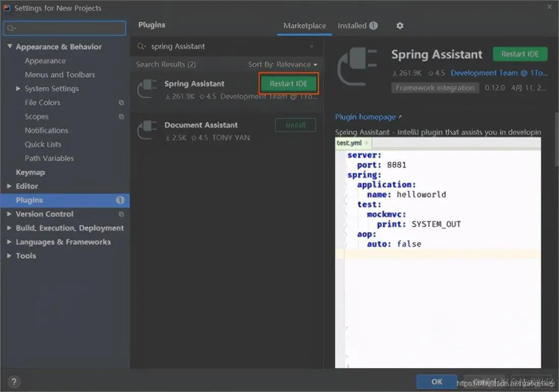Click the search magnifier in plugin search
Viewport: 559px width, 392px height.
pyautogui.click(x=141, y=46)
